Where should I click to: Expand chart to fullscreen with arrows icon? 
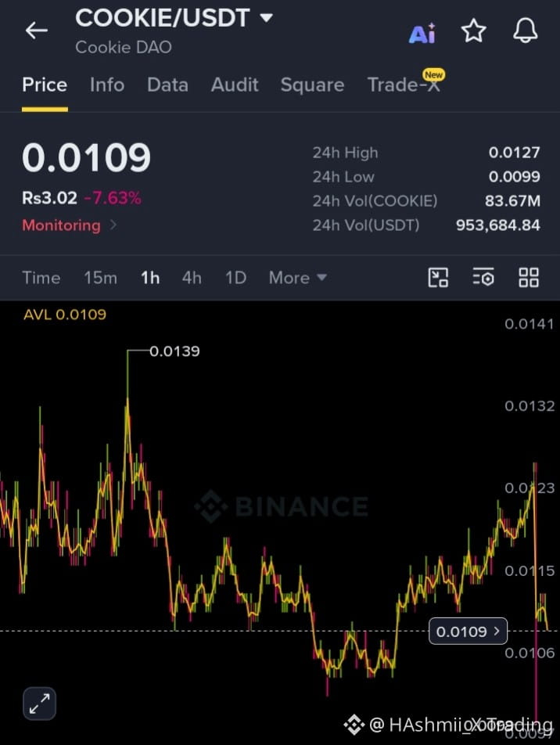[39, 704]
